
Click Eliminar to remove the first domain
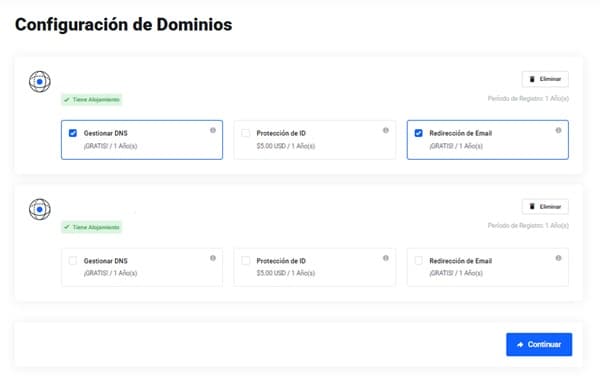[545, 79]
